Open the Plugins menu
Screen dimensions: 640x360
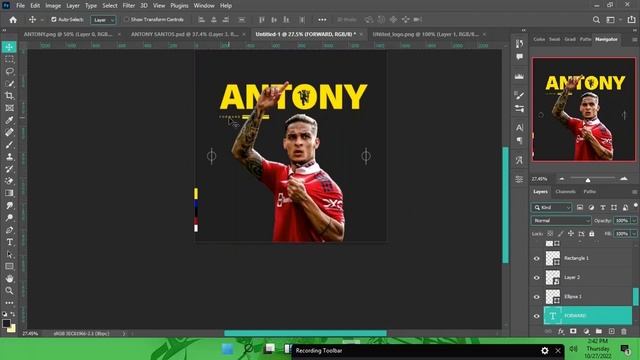coord(179,6)
